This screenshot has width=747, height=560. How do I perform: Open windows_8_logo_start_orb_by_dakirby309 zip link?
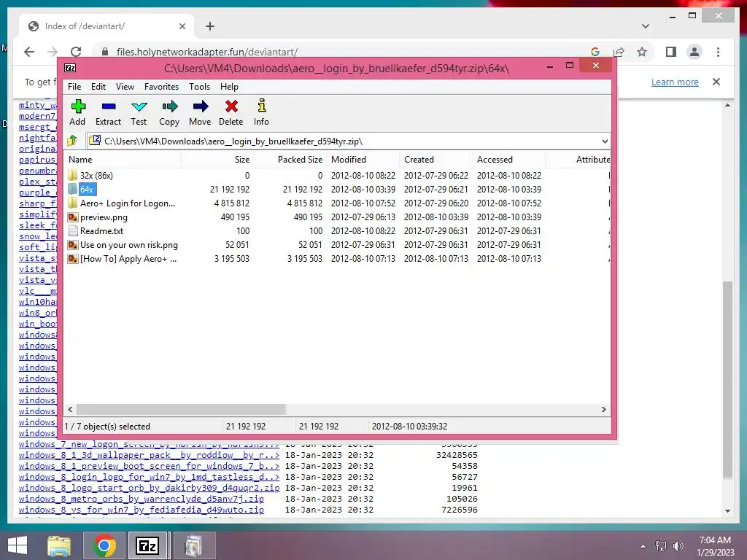[x=149, y=488]
